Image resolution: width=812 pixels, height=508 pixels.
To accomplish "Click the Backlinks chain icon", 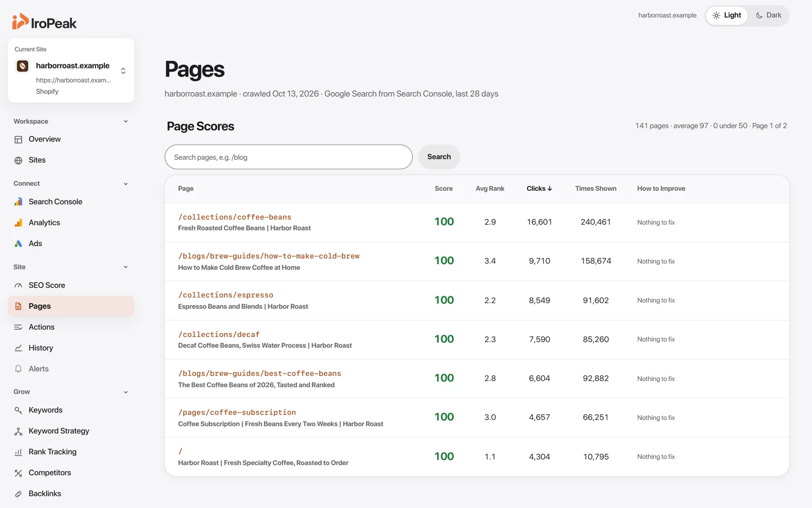I will [x=18, y=494].
